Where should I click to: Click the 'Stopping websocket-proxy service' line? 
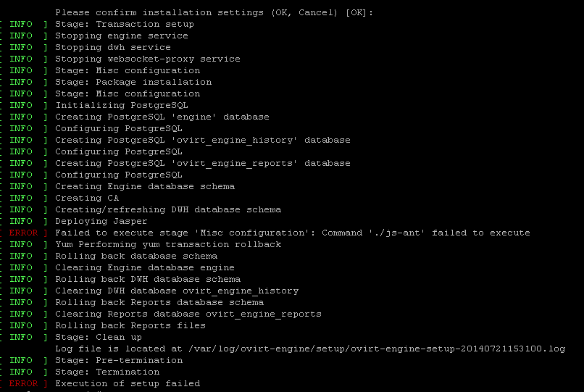148,59
